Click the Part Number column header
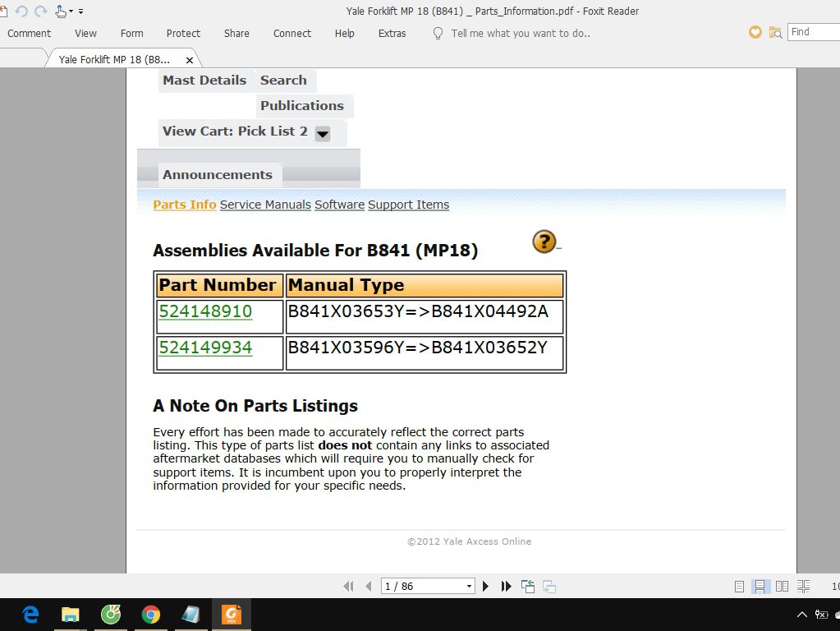Image resolution: width=840 pixels, height=631 pixels. [x=218, y=285]
